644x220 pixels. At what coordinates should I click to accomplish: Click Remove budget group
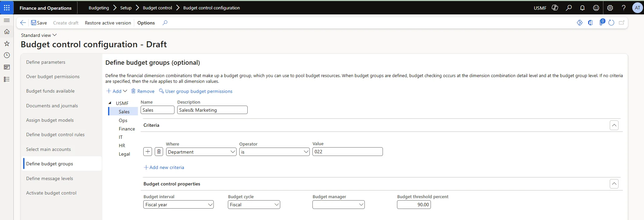[143, 91]
